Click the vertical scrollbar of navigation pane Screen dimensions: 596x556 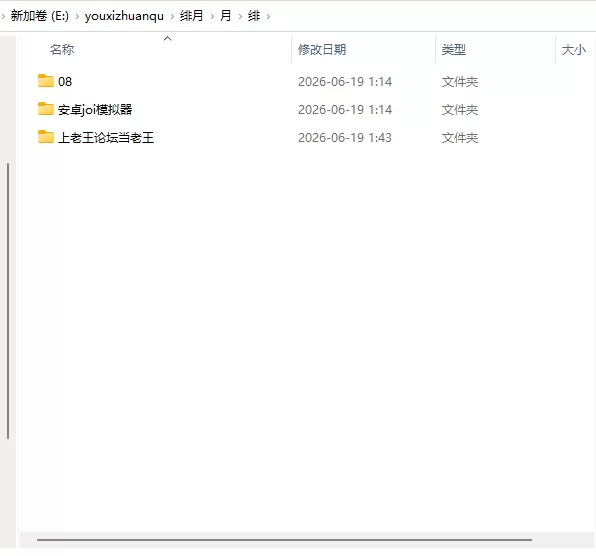click(x=8, y=301)
